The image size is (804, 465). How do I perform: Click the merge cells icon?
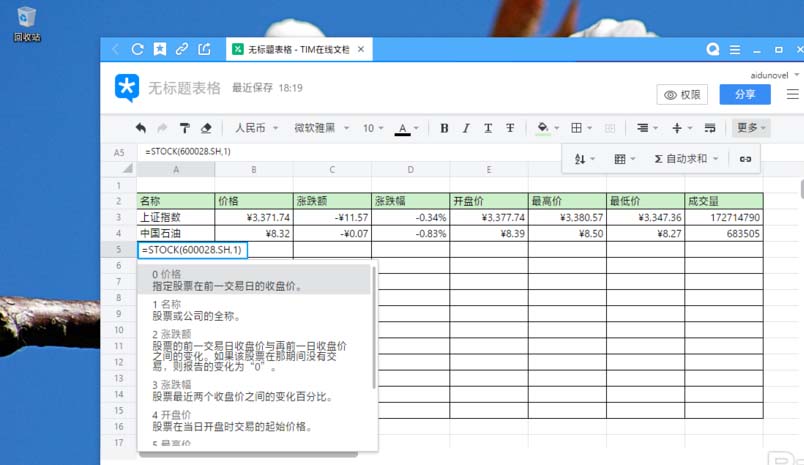(610, 128)
